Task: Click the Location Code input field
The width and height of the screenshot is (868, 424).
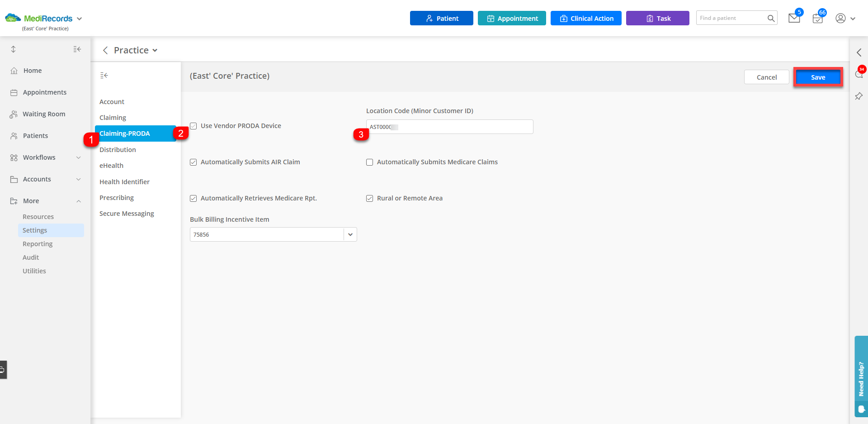Action: [450, 127]
